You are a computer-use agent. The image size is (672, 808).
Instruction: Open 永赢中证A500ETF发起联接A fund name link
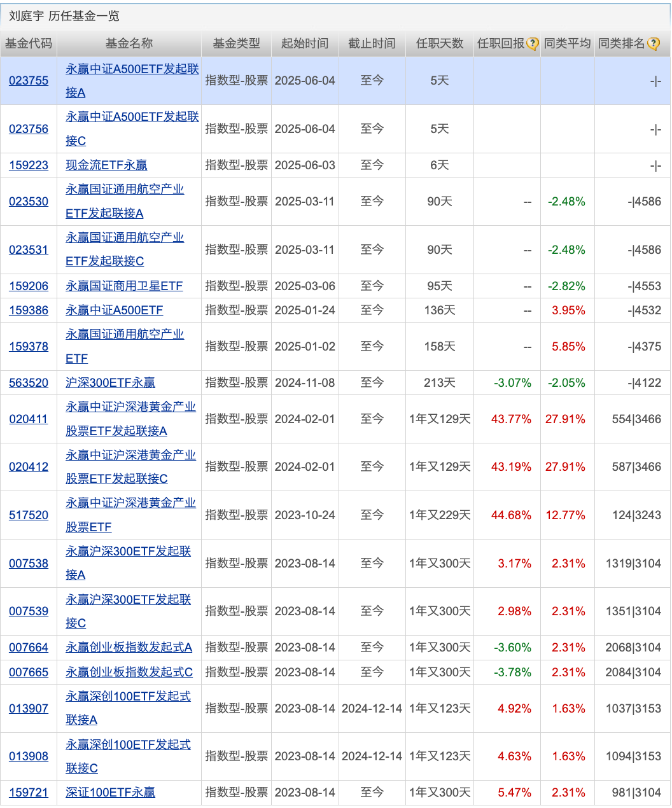(x=132, y=81)
